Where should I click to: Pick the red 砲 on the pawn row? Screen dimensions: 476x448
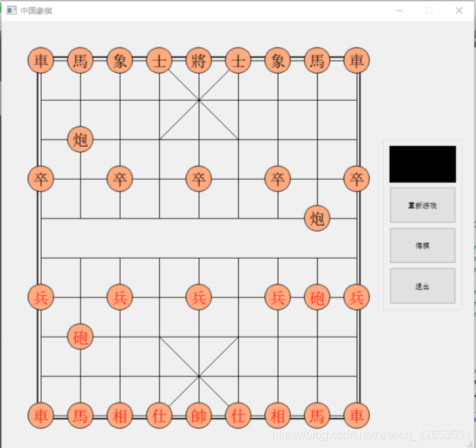317,297
